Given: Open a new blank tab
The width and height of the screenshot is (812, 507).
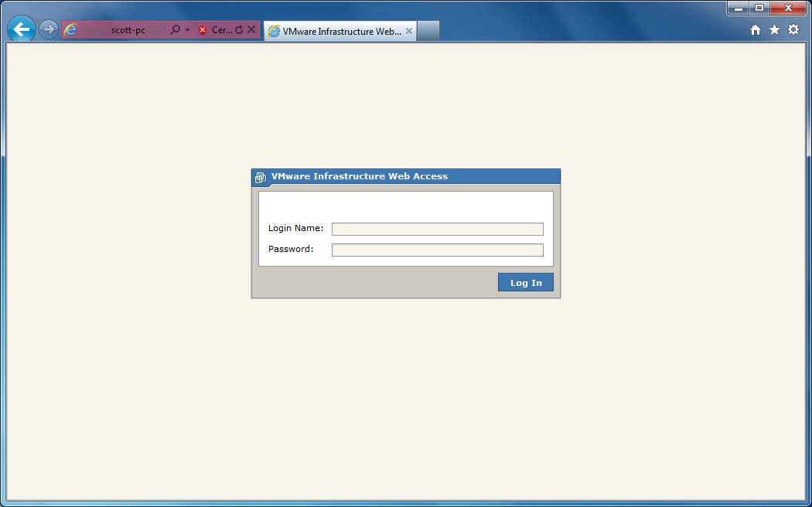Looking at the screenshot, I should [428, 31].
